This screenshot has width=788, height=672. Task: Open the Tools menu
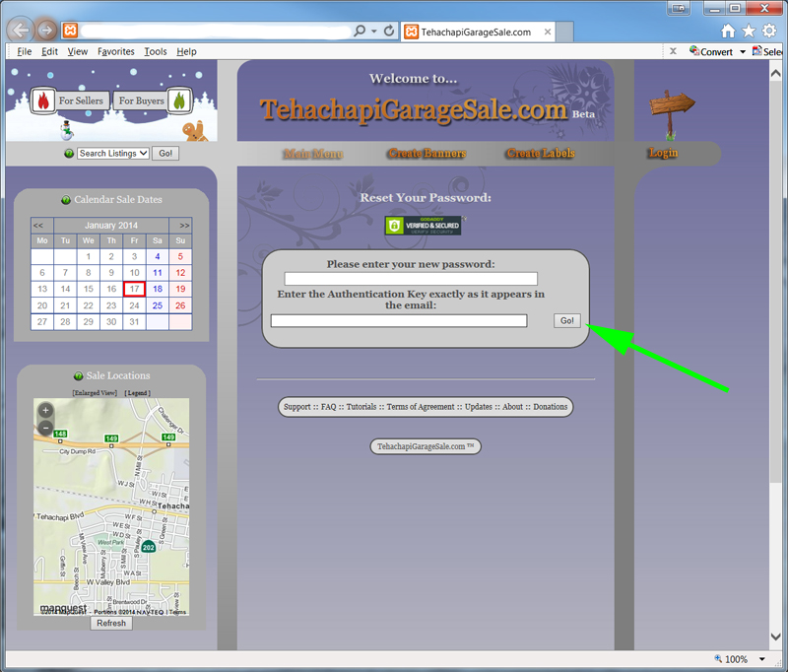[x=156, y=51]
